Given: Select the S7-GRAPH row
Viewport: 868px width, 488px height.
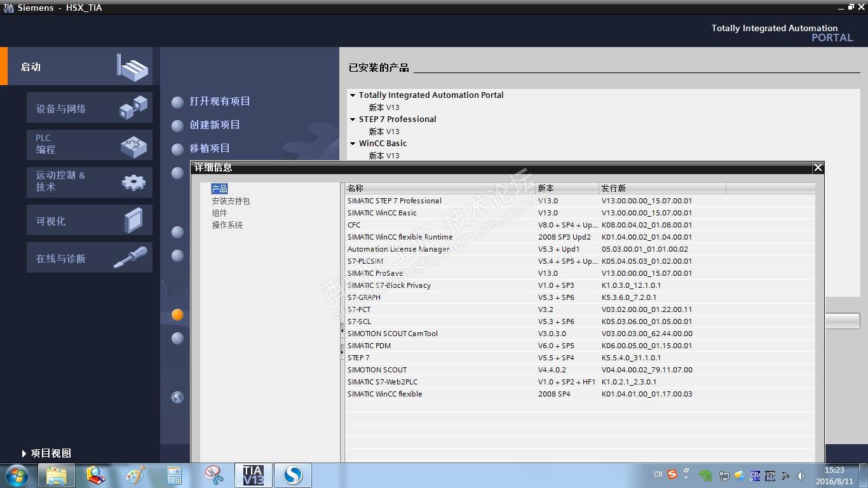Looking at the screenshot, I should tap(580, 297).
